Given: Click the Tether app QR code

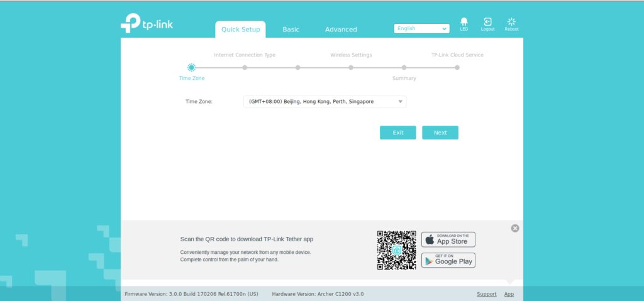Looking at the screenshot, I should pos(396,250).
